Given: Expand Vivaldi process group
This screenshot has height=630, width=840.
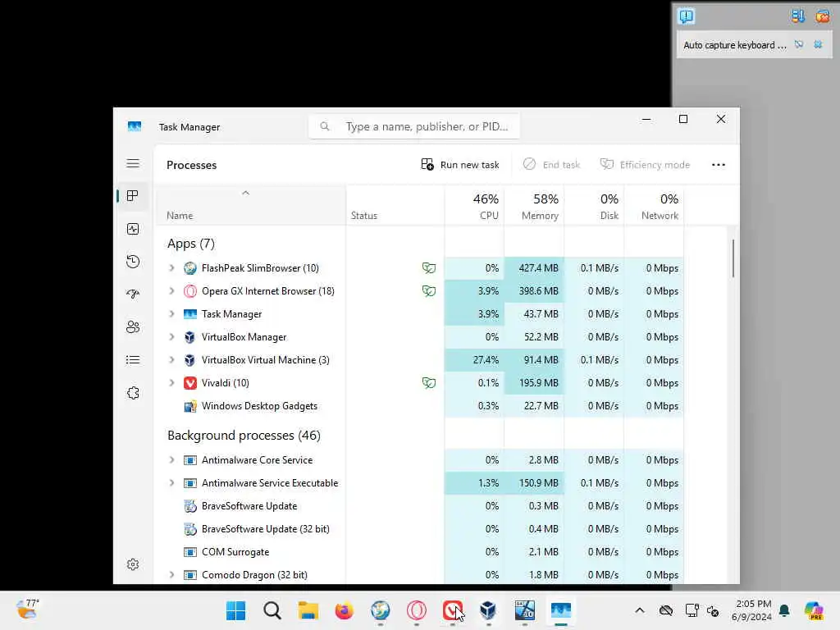Looking at the screenshot, I should click(171, 383).
